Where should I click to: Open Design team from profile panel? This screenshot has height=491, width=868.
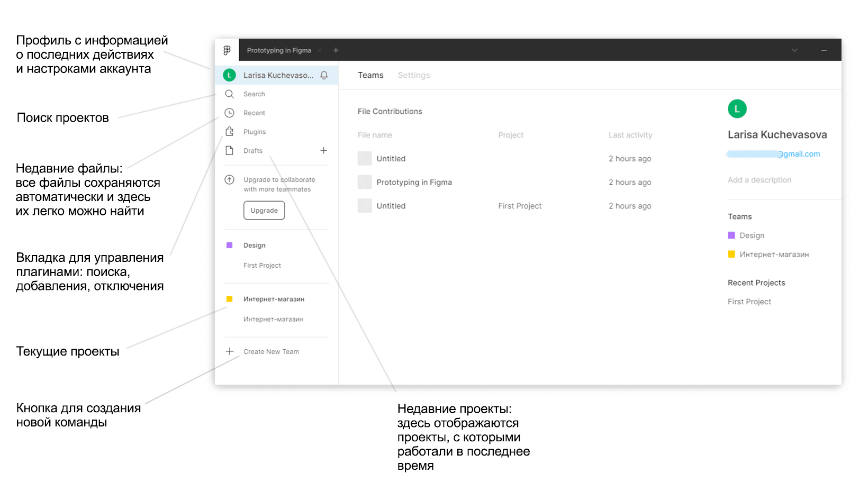click(x=752, y=235)
